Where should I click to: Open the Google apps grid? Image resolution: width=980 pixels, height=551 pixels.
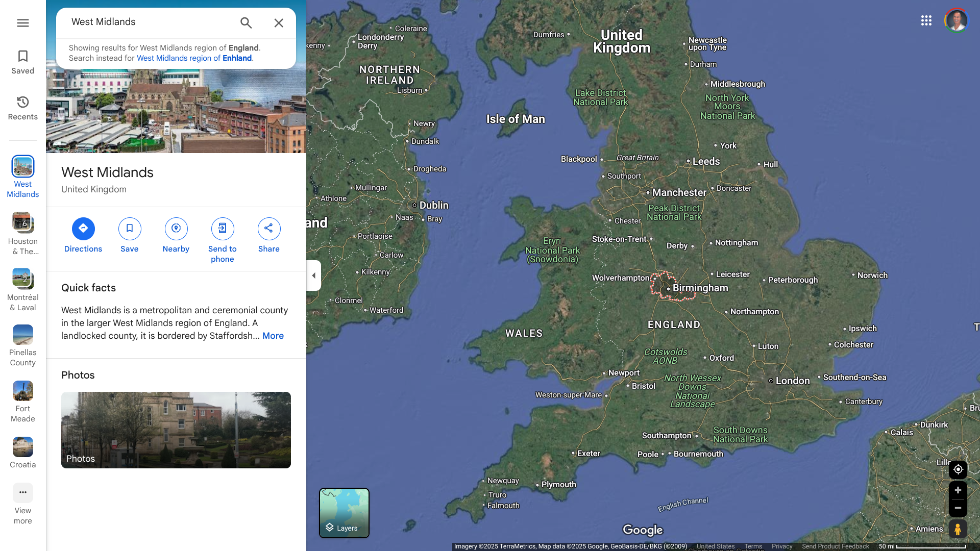926,20
